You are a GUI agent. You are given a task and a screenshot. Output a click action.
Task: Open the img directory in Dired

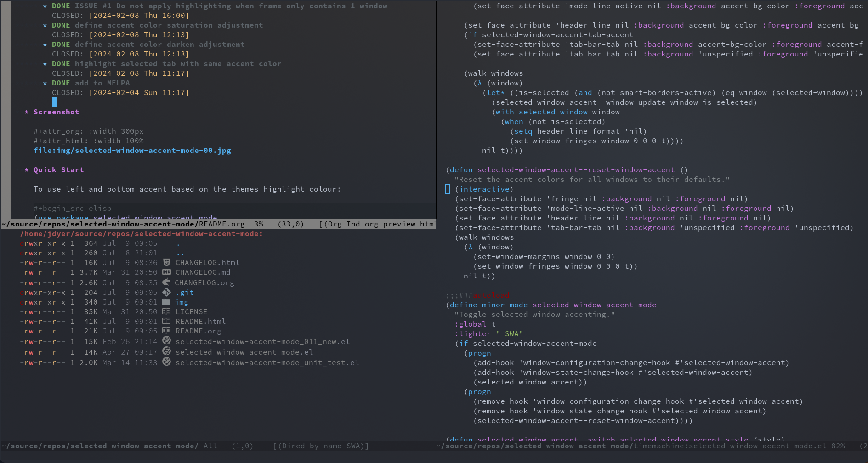(182, 302)
